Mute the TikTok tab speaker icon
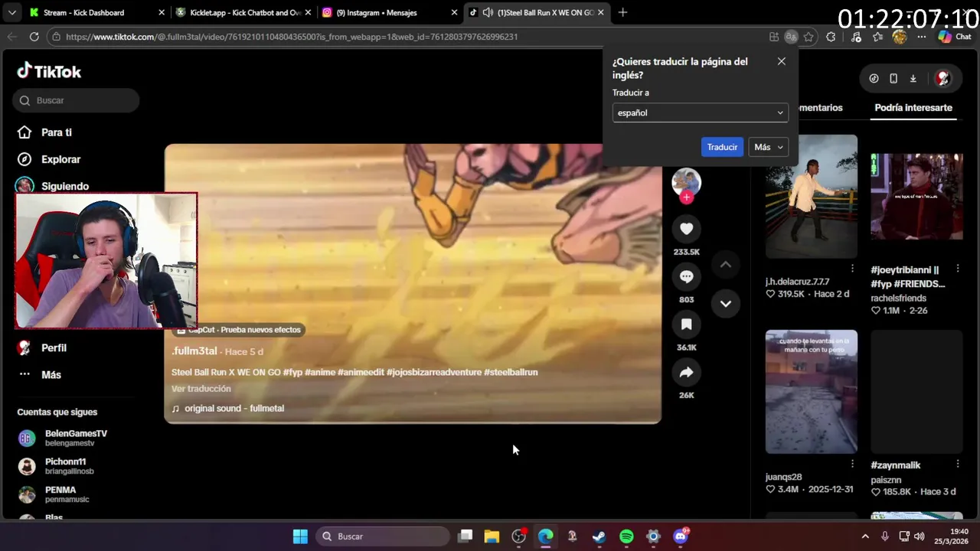 [x=488, y=12]
